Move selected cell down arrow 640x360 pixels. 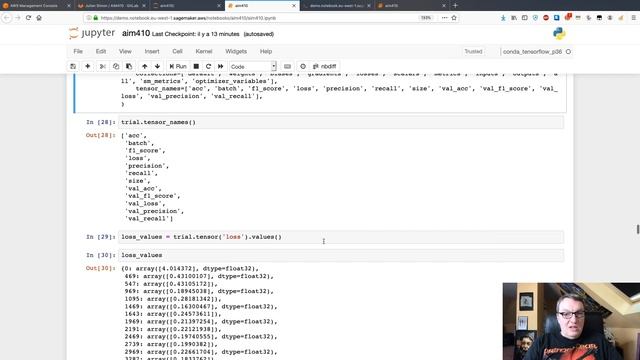[x=157, y=67]
